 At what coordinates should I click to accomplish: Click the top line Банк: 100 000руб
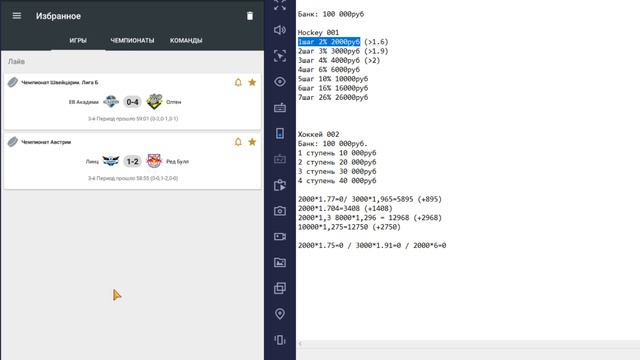(331, 14)
